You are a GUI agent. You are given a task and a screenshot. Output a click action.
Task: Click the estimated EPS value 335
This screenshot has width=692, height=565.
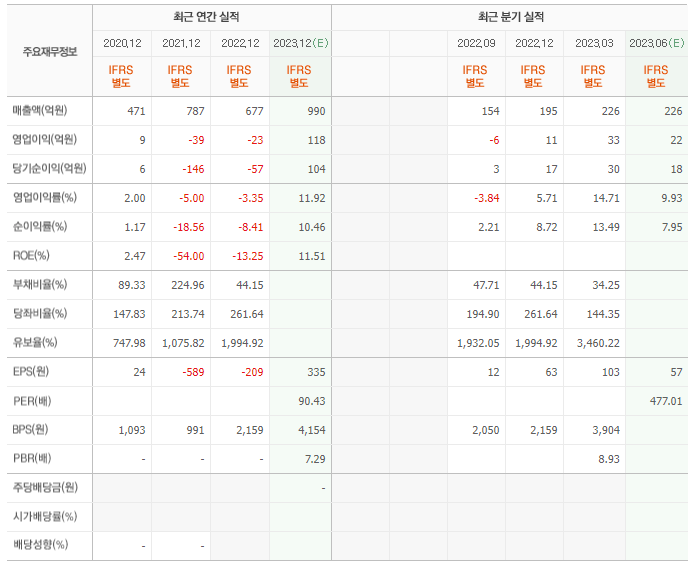pyautogui.click(x=316, y=373)
